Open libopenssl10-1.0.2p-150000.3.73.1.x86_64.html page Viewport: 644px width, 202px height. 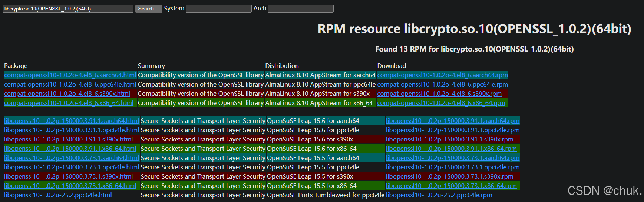point(70,186)
